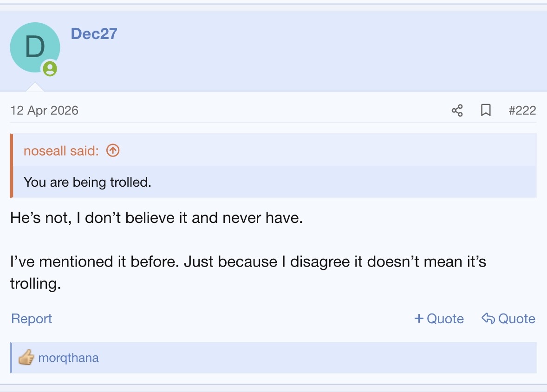
Task: Bookmark post #222 using the bookmark icon
Action: pos(486,110)
